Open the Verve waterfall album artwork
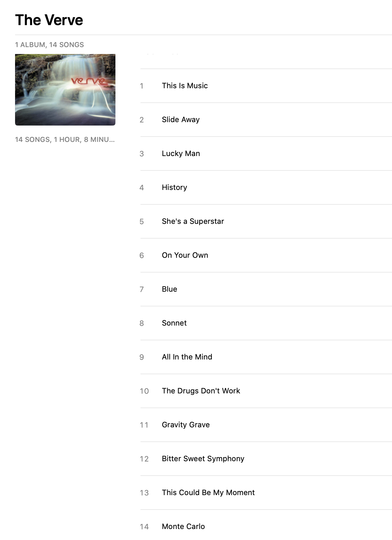The height and width of the screenshot is (540, 392). (65, 90)
